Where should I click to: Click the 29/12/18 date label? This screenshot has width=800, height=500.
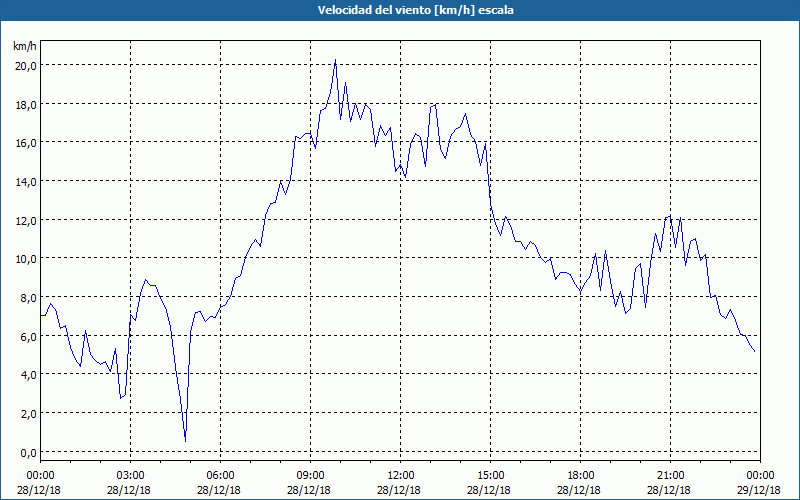[759, 490]
